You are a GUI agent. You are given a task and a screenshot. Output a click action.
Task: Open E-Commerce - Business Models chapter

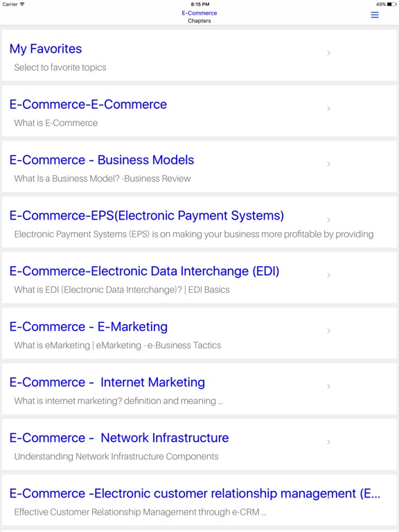coord(199,166)
